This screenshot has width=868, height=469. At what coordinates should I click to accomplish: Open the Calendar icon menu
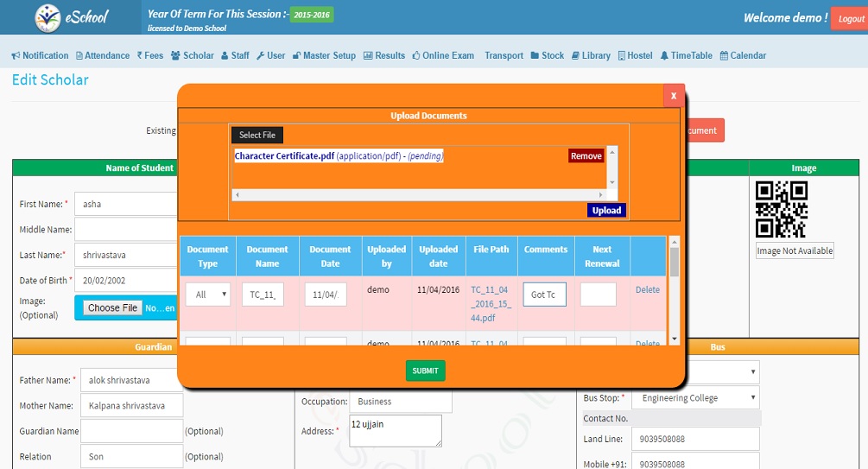[x=743, y=55]
